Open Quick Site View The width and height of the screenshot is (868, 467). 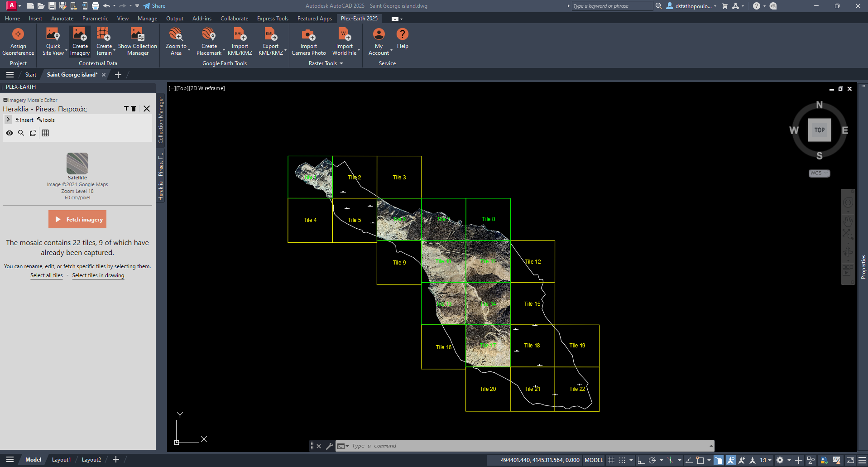[x=53, y=42]
